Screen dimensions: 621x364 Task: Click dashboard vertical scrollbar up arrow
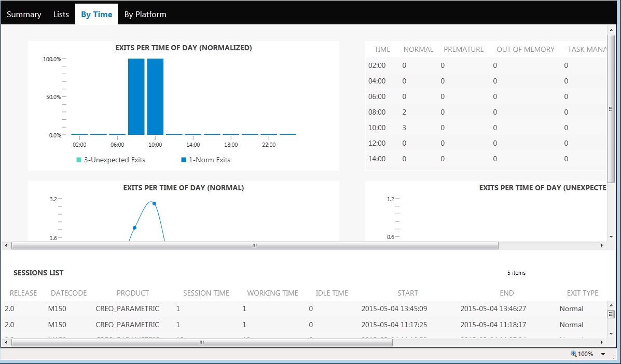pyautogui.click(x=611, y=30)
